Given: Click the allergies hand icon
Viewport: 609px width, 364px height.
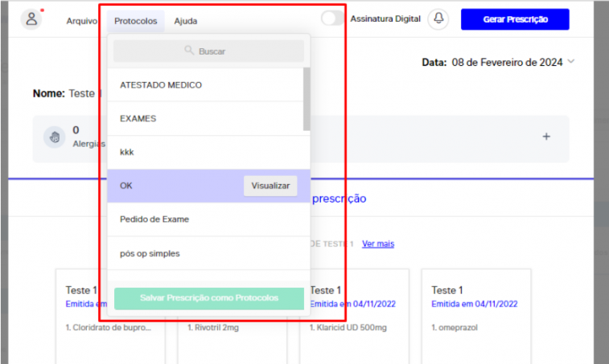Looking at the screenshot, I should [x=55, y=137].
